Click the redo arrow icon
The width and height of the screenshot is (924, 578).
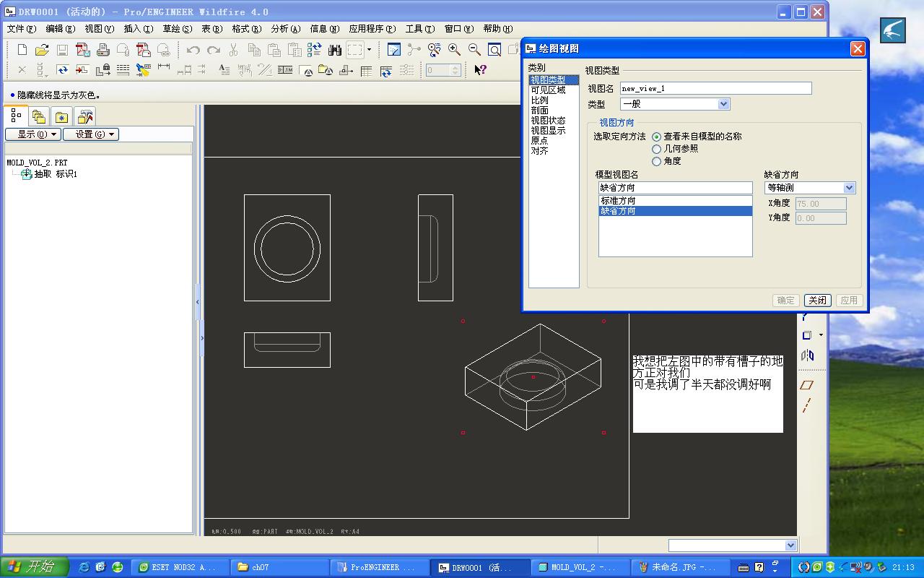(x=213, y=50)
